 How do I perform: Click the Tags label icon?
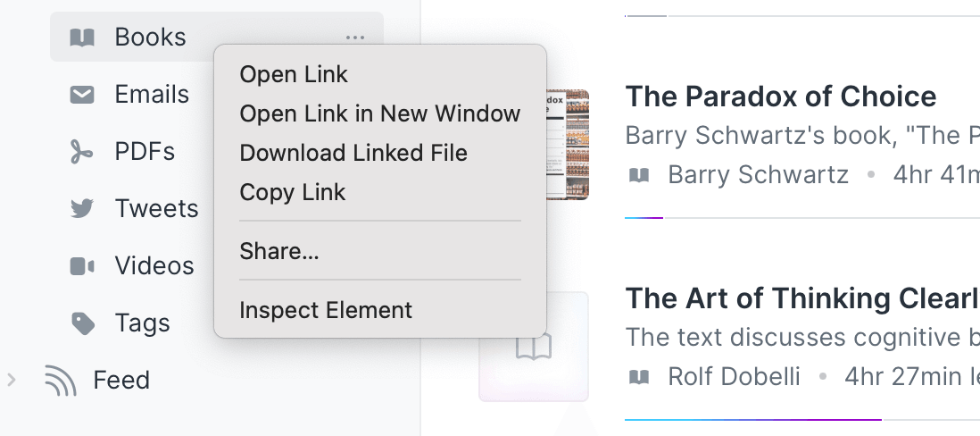click(82, 323)
